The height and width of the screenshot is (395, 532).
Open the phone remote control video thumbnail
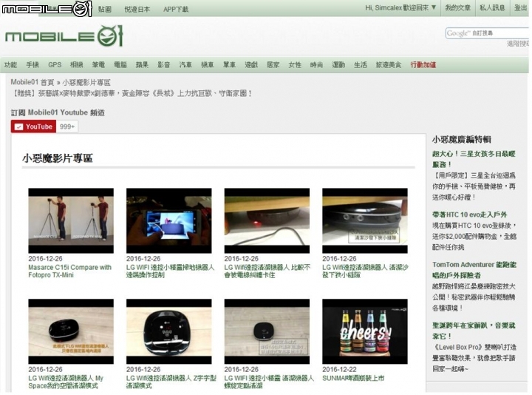pyautogui.click(x=169, y=220)
